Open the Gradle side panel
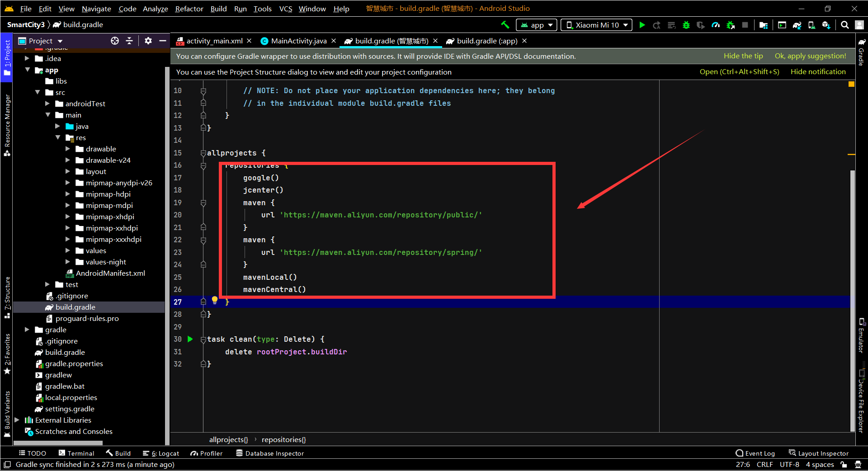This screenshot has height=471, width=868. pos(862,52)
